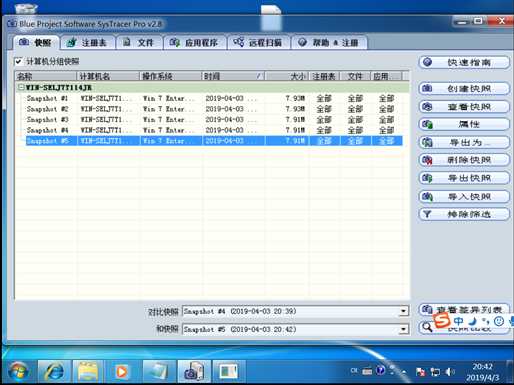Click the 属性 properties button

pos(464,124)
